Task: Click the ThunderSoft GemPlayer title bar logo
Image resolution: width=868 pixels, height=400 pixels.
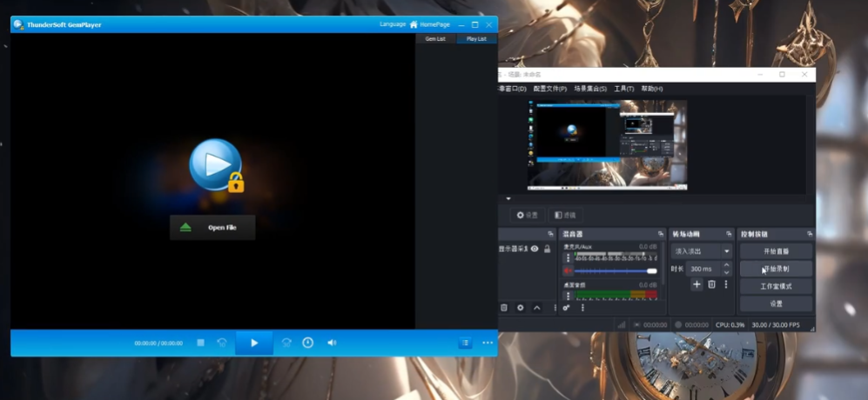Action: (x=18, y=24)
